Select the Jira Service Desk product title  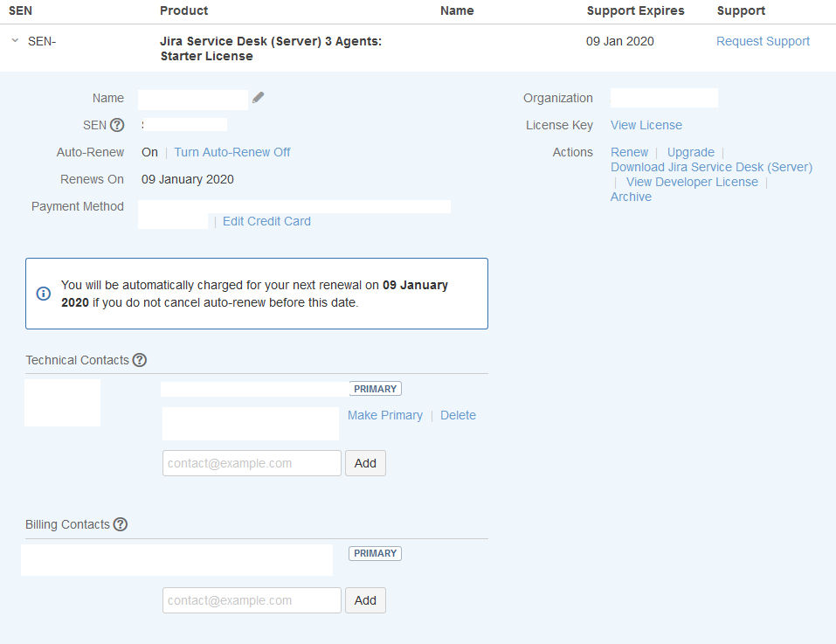tap(271, 49)
